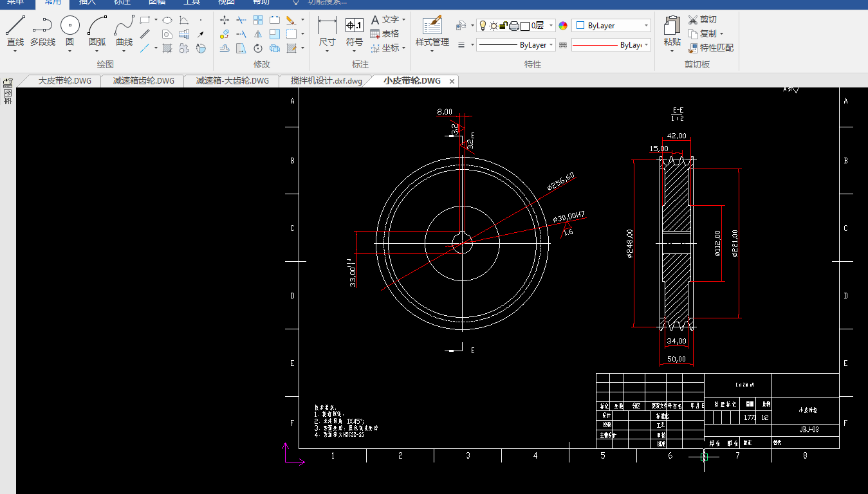868x494 pixels.
Task: Choose the rectangle drawing tool
Action: click(x=145, y=20)
